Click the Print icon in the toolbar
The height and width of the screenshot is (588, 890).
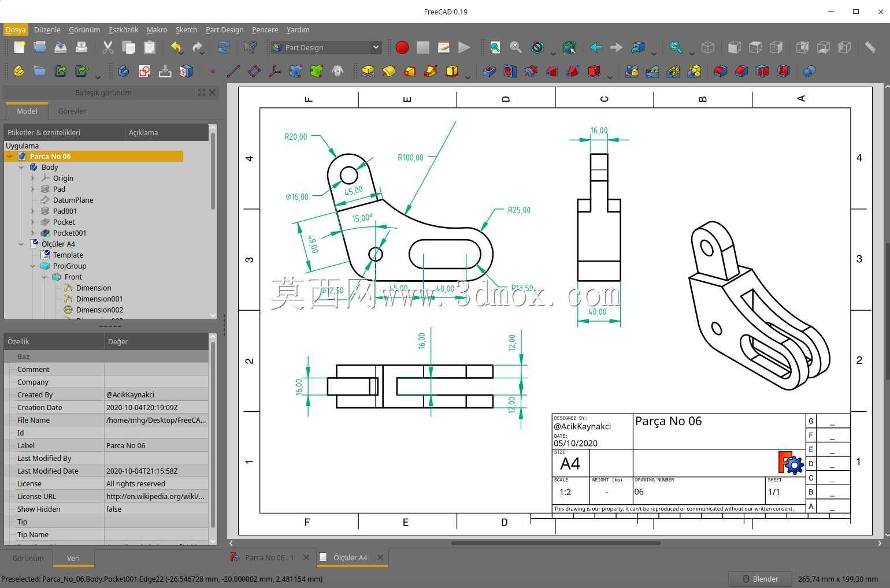click(x=81, y=47)
